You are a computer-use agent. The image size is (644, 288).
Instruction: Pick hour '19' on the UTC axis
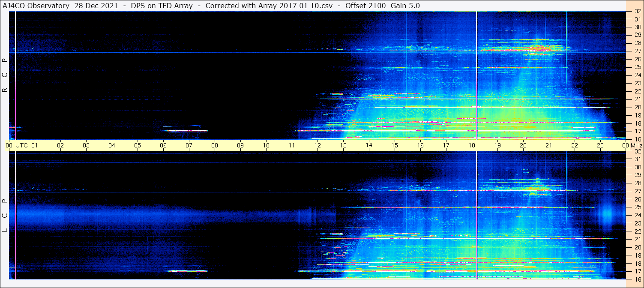(x=497, y=145)
